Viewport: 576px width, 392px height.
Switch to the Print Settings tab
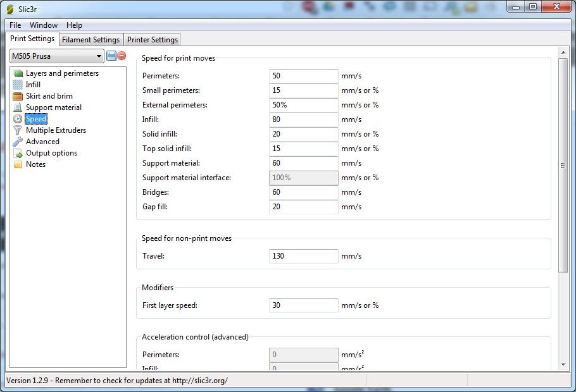click(x=32, y=39)
